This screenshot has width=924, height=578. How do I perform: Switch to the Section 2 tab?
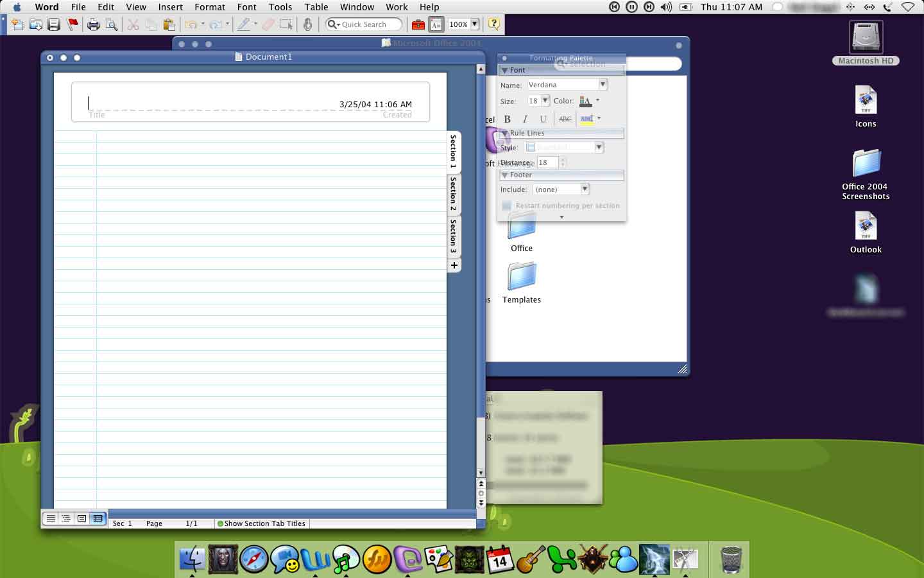point(454,193)
